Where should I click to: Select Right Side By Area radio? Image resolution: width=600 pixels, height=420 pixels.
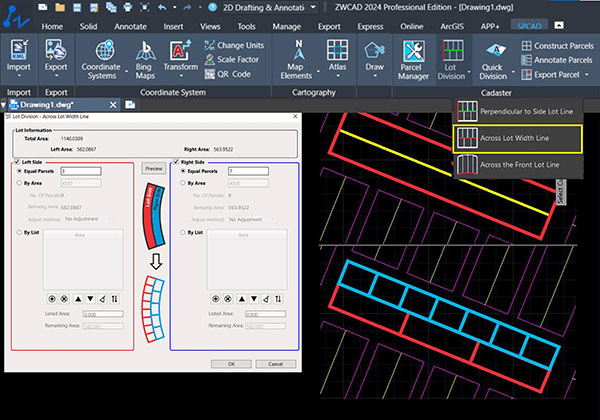tap(183, 183)
